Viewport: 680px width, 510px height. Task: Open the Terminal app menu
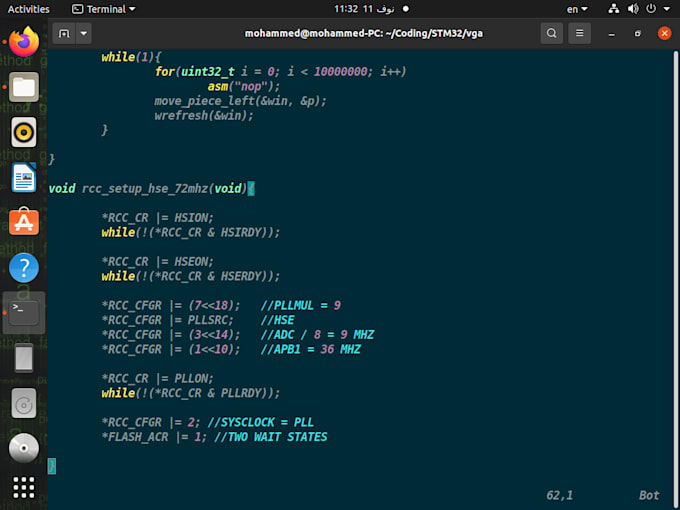(104, 9)
